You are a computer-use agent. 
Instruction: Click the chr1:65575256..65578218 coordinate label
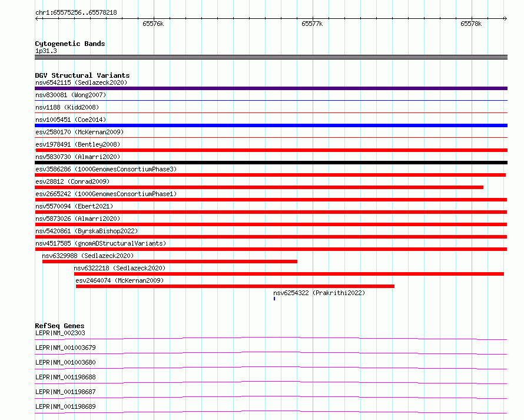(x=76, y=12)
